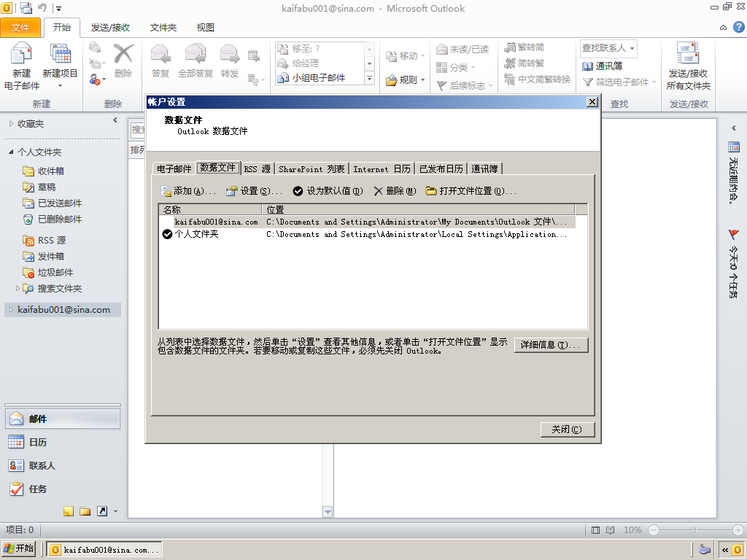Click Add (添加) data file in dialog
The height and width of the screenshot is (560, 747).
click(189, 191)
